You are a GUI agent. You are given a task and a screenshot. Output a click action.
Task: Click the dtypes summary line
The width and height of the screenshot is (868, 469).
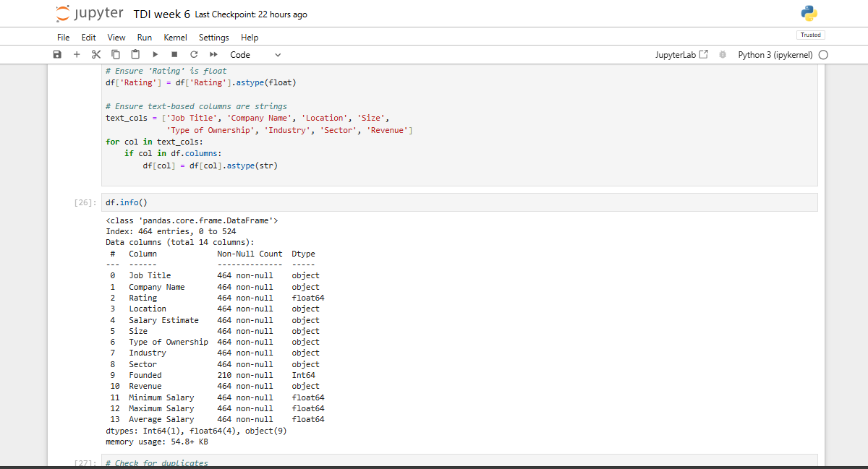click(x=197, y=431)
